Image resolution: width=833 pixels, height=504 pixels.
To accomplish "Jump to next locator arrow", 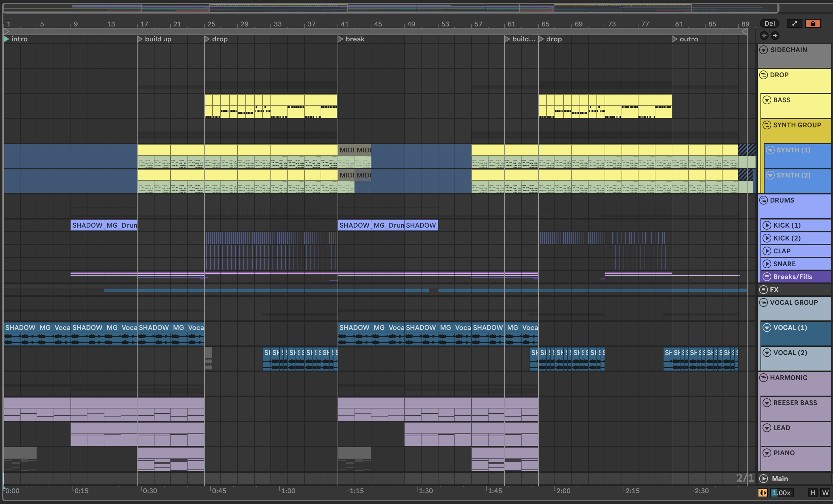I will (x=775, y=36).
